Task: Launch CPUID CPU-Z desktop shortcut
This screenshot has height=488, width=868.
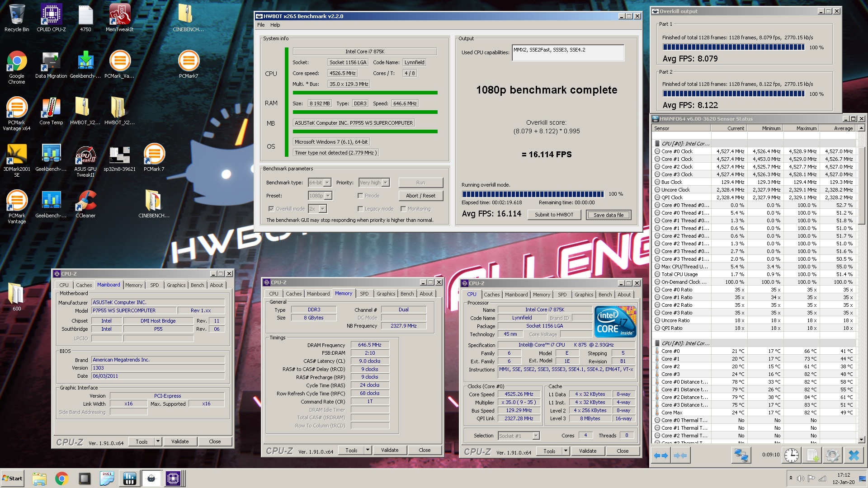Action: (51, 18)
